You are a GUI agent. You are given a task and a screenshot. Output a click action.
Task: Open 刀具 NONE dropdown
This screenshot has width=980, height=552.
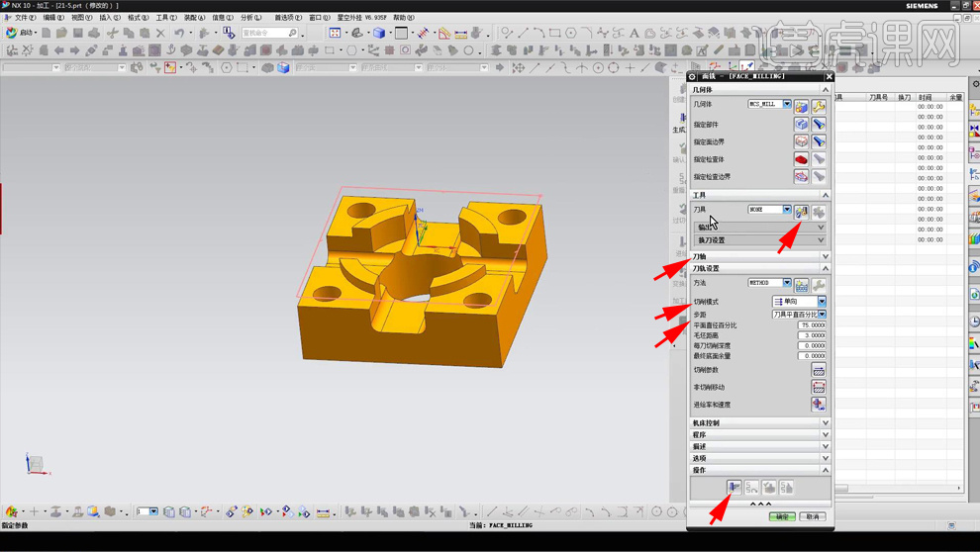pyautogui.click(x=769, y=209)
